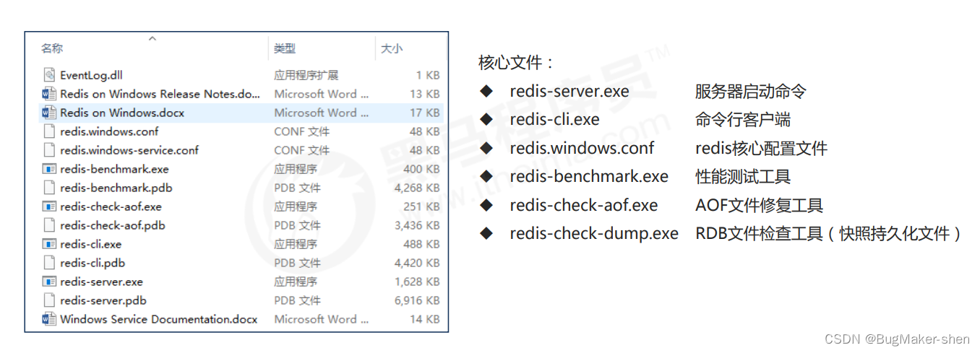
Task: Select the redis-cli.pdb file name
Action: coord(93,263)
